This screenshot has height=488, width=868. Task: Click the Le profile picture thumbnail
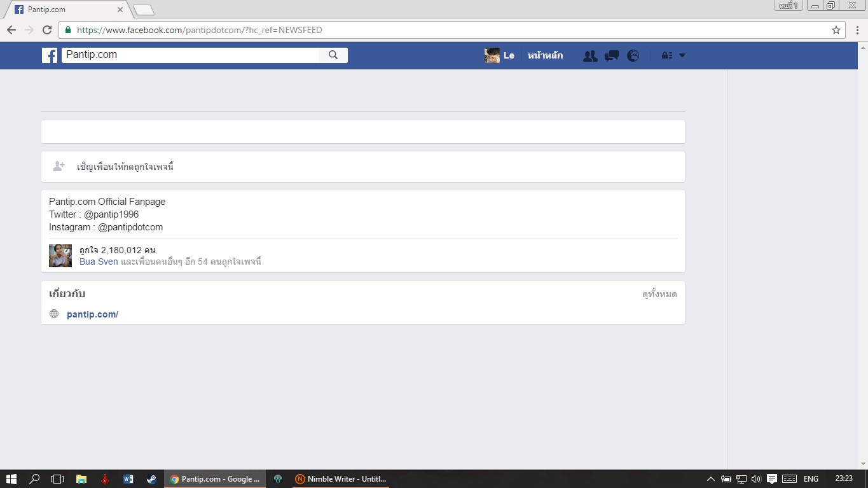492,55
